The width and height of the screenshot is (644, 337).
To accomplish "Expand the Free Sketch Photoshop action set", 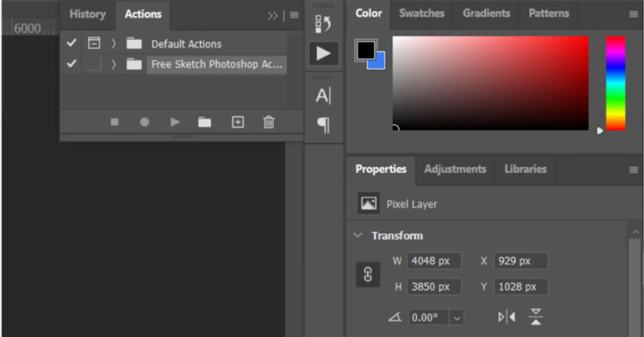I will [114, 64].
